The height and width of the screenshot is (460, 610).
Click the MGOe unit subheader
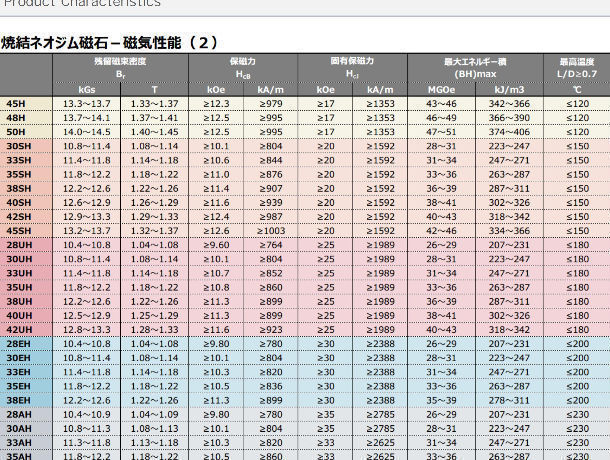(441, 89)
